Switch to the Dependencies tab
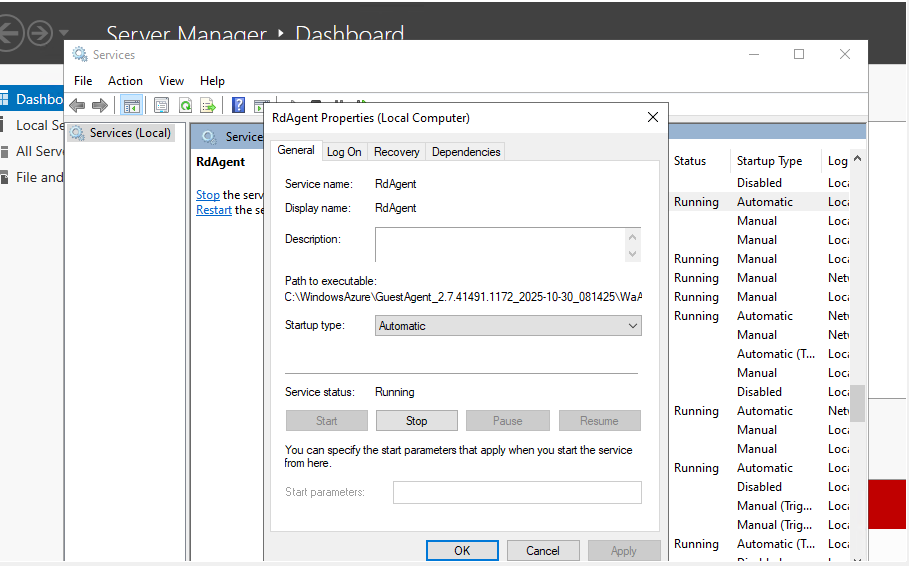The width and height of the screenshot is (909, 566). click(466, 152)
